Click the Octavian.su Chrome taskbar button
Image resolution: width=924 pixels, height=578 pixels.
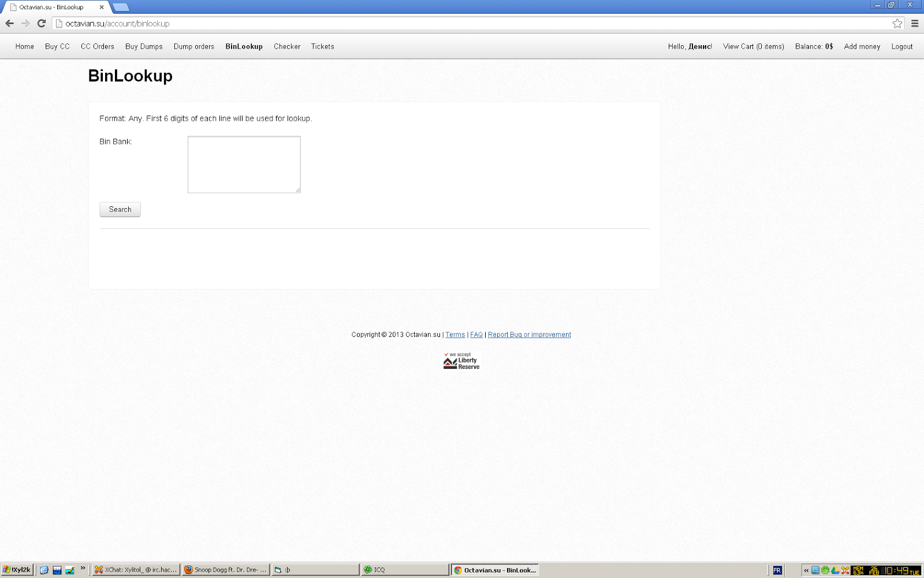(x=495, y=570)
